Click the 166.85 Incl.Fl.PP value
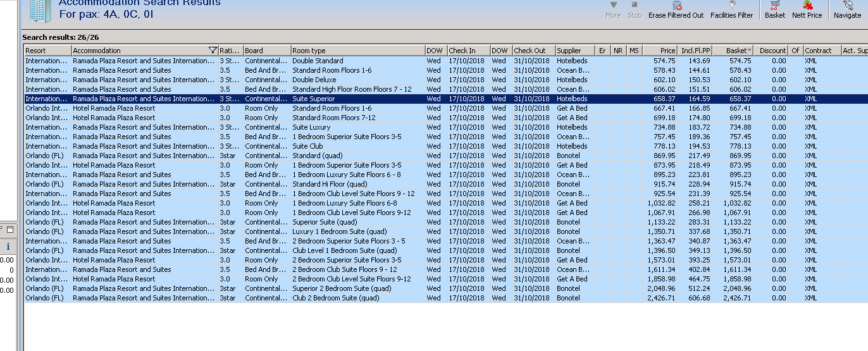Screen dimensions: 868x351 coord(700,108)
